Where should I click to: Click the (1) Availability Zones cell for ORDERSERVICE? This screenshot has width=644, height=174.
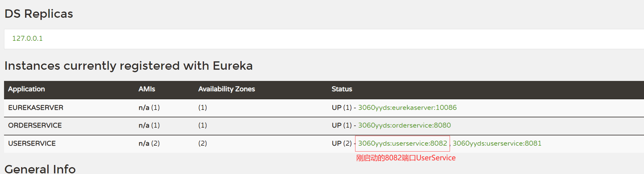click(x=202, y=125)
